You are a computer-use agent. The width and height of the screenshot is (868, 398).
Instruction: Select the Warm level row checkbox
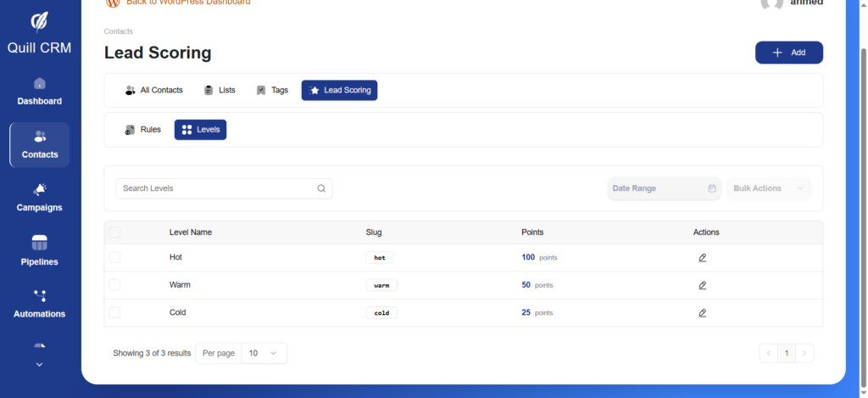[x=115, y=285]
